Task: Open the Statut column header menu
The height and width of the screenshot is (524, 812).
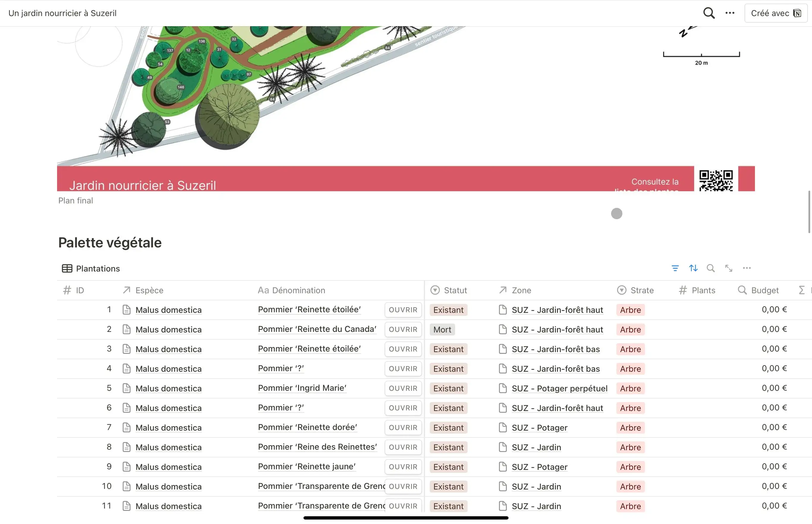Action: (449, 290)
